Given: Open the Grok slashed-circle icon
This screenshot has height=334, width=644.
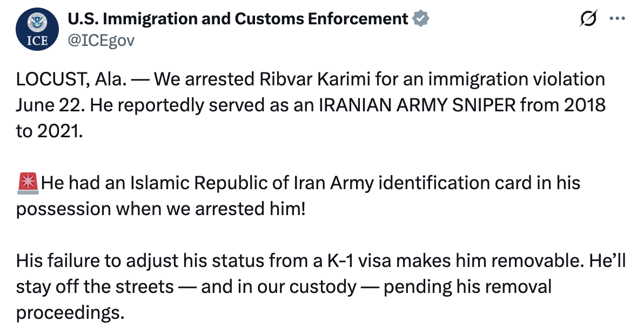Looking at the screenshot, I should click(588, 18).
